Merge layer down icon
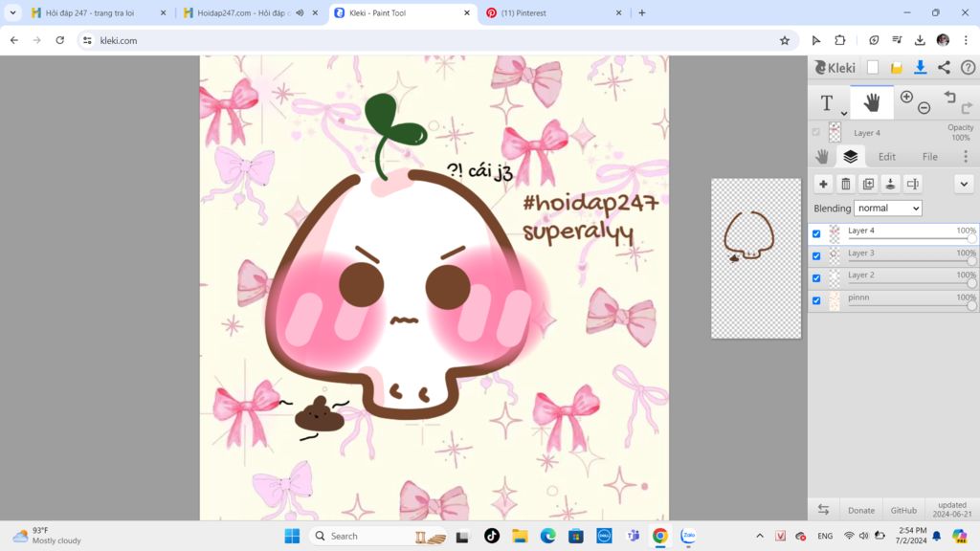The image size is (980, 551). tap(891, 184)
